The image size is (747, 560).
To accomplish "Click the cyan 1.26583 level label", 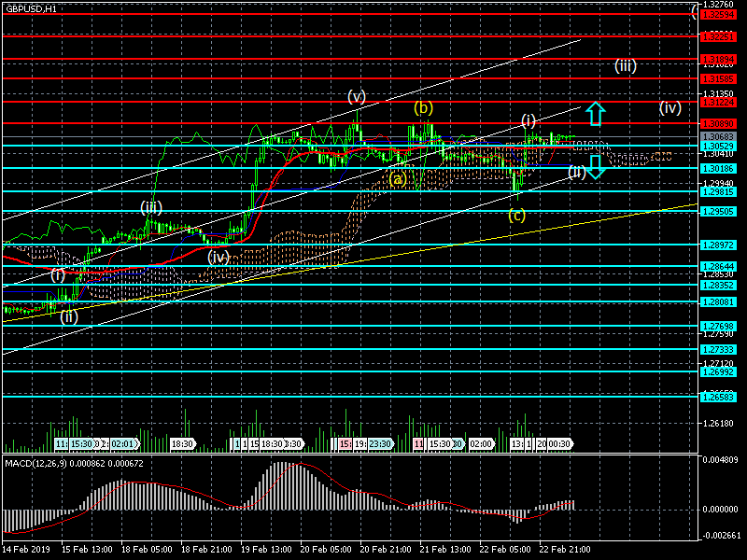I will 718,396.
